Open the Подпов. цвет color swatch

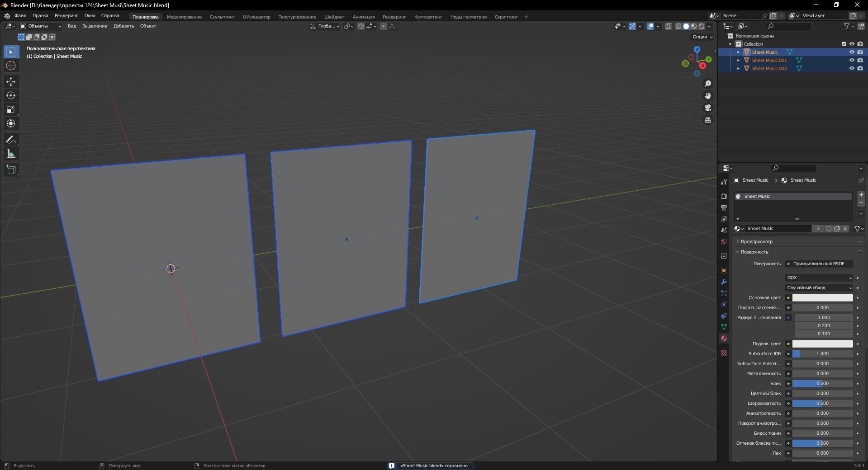point(822,344)
